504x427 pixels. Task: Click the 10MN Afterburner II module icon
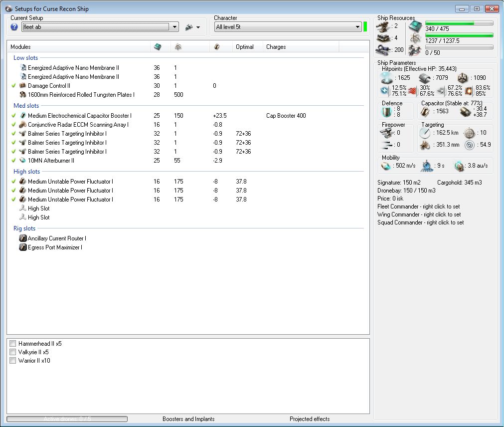[x=22, y=161]
